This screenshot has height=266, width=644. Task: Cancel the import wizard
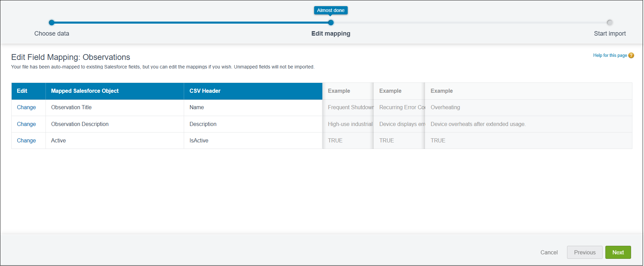(549, 253)
